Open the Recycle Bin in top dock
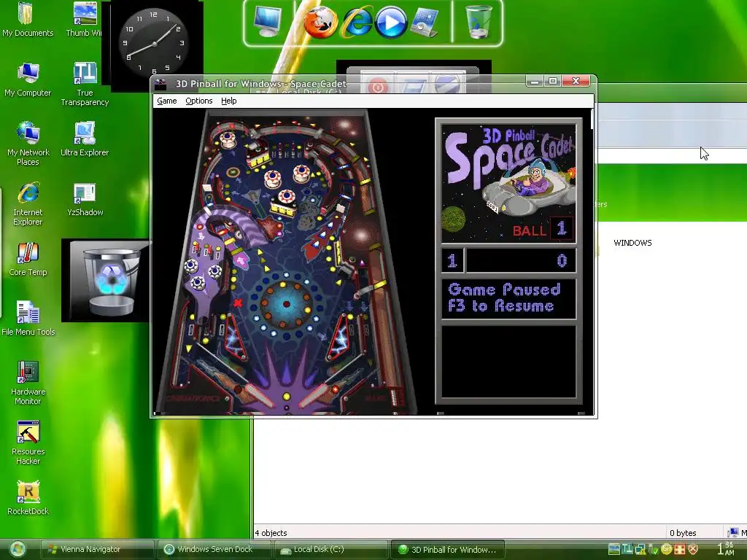This screenshot has width=747, height=560. [x=478, y=22]
